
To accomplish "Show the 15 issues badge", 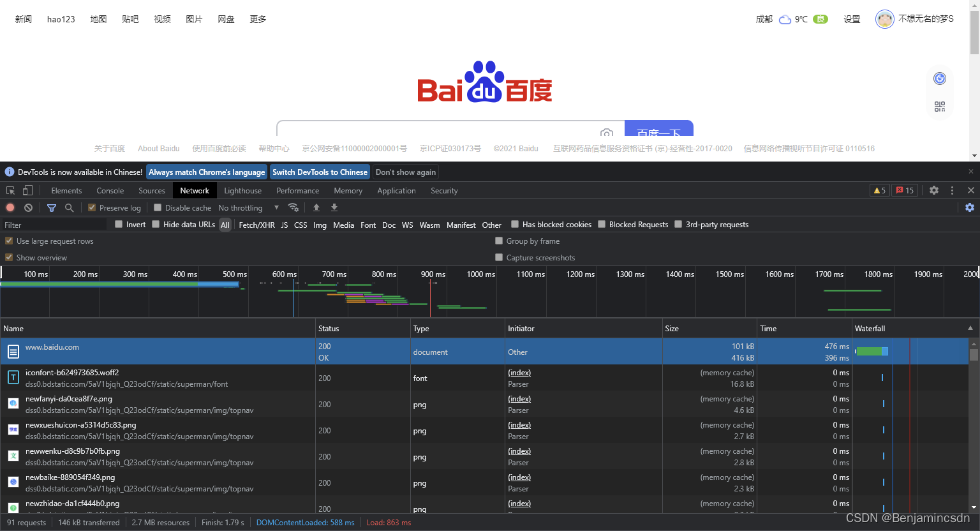I will pos(905,190).
